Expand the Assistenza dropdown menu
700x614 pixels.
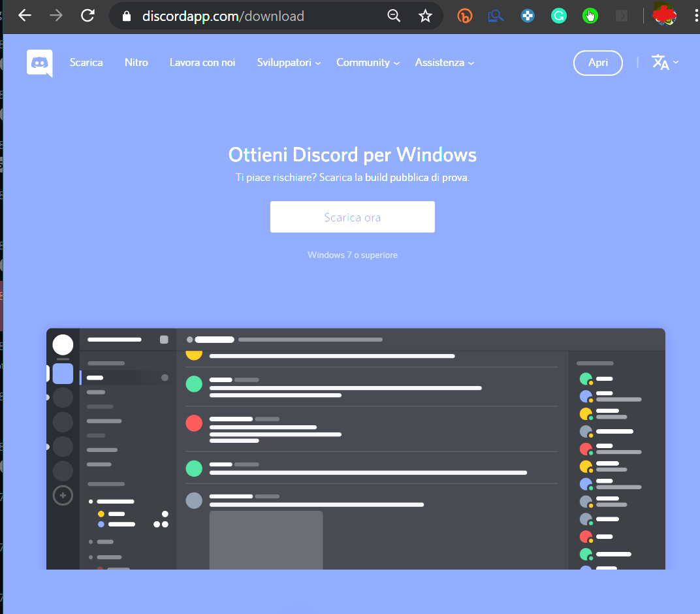444,63
